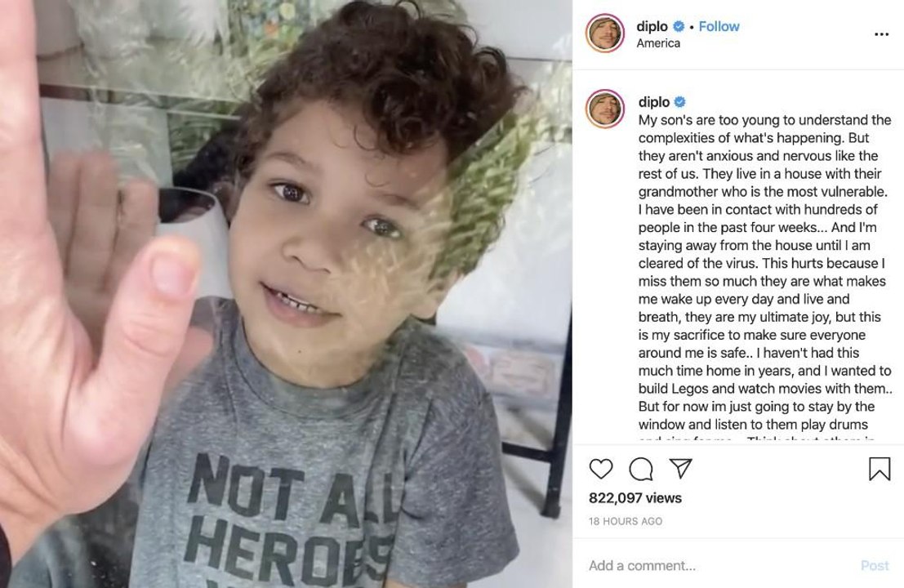
Task: Click the Post comment button
Action: [875, 565]
